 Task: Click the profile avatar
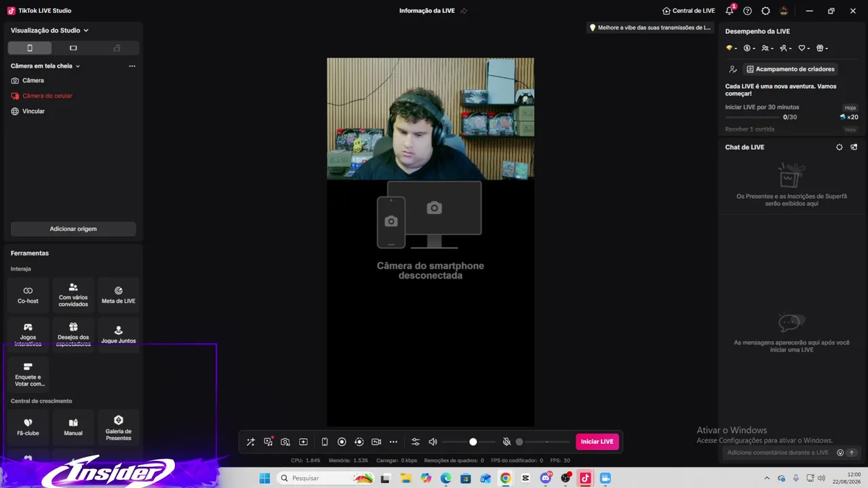click(784, 11)
